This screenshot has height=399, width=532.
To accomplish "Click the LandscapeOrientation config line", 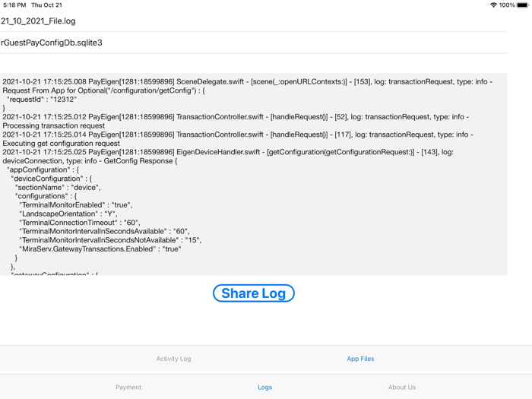I will (68, 214).
